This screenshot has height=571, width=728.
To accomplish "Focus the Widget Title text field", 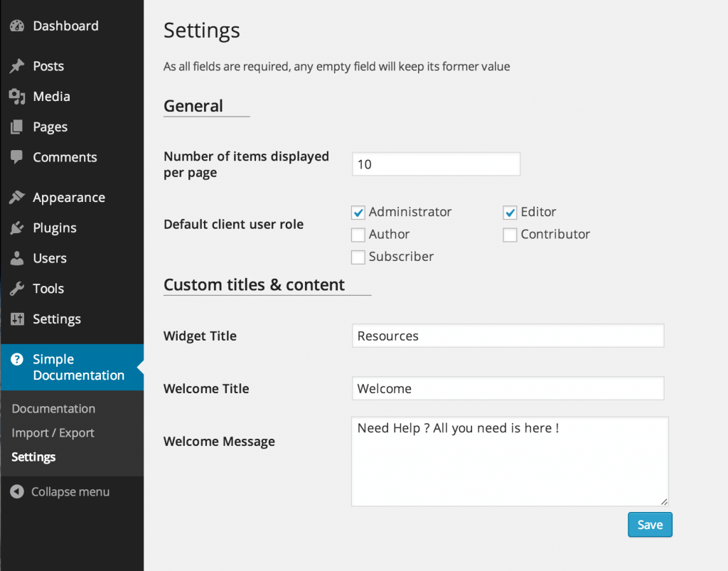I will (508, 336).
